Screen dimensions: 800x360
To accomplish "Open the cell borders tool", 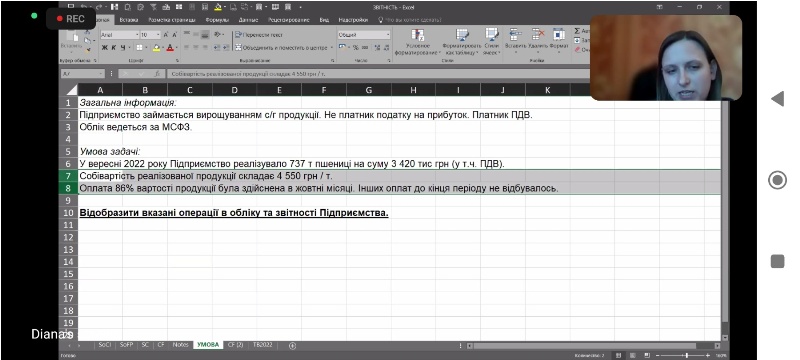I will (139, 47).
